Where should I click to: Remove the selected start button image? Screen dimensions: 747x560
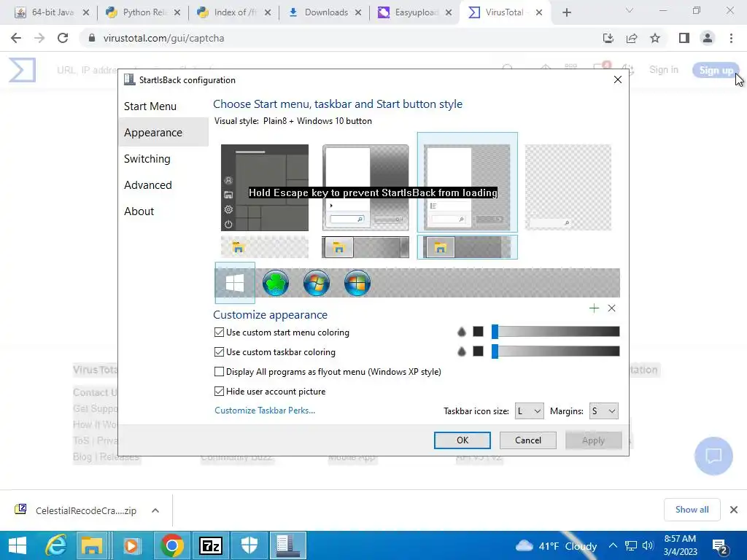[612, 308]
